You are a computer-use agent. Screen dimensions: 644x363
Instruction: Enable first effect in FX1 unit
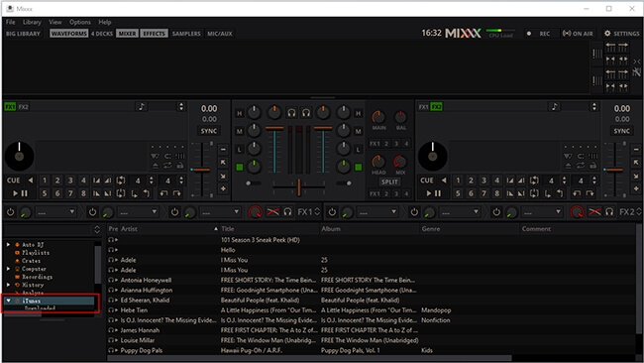(x=10, y=212)
